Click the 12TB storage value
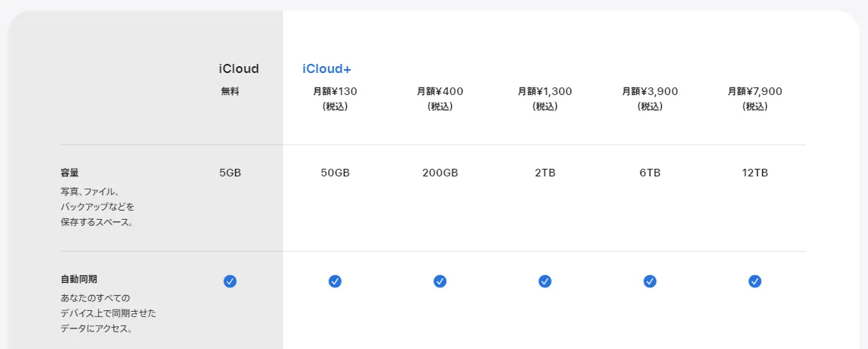The width and height of the screenshot is (868, 349). [755, 173]
